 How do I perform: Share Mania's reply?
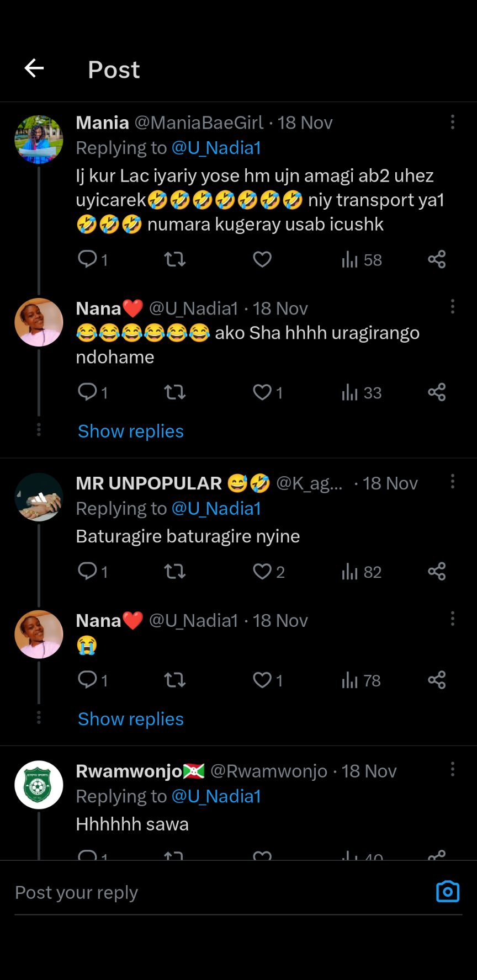coord(437,259)
